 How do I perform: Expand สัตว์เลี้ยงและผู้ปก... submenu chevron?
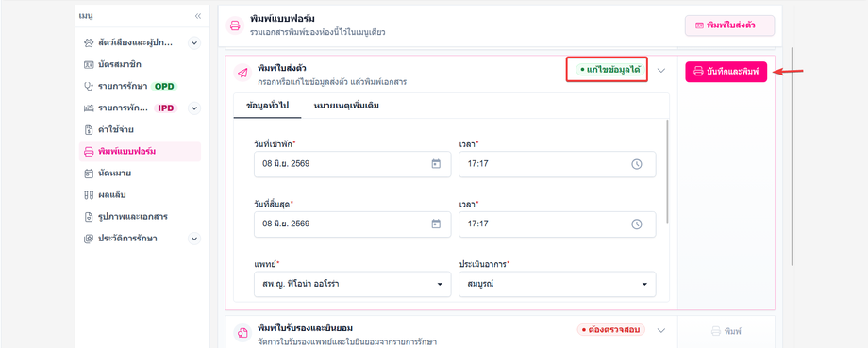click(193, 42)
